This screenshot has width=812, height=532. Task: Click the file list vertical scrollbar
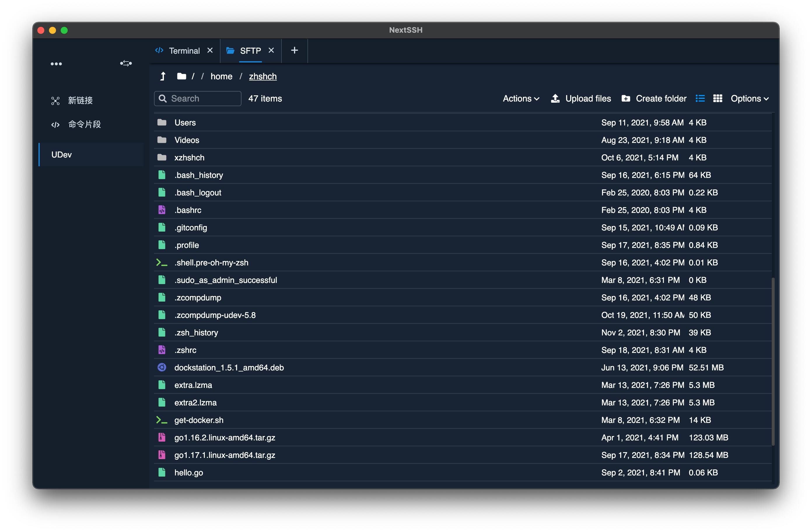(773, 361)
